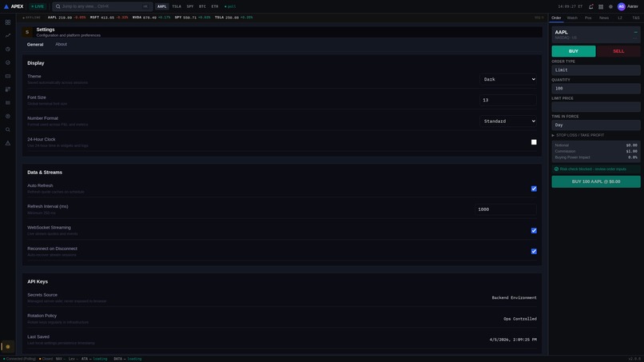
Task: Expand Stop Loss / Take Profit section
Action: point(578,135)
